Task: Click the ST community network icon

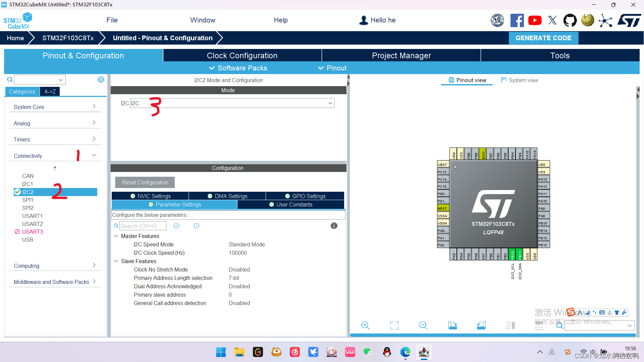Action: (605, 20)
